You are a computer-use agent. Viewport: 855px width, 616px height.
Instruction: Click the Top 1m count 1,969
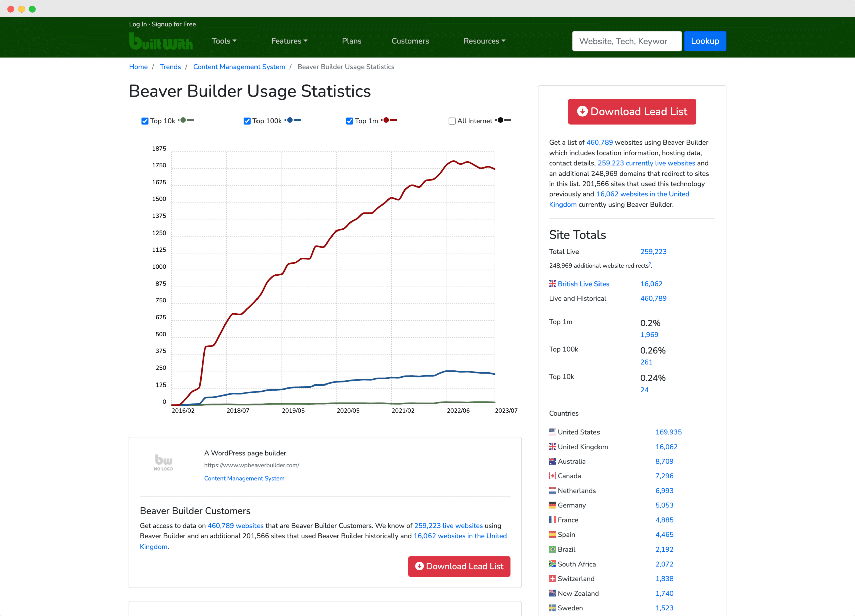click(x=649, y=335)
